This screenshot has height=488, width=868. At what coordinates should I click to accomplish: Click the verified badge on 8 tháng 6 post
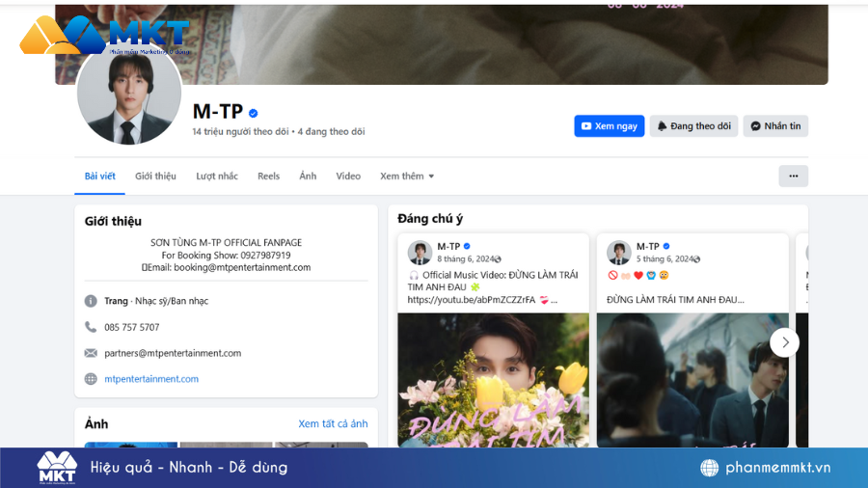tap(467, 246)
